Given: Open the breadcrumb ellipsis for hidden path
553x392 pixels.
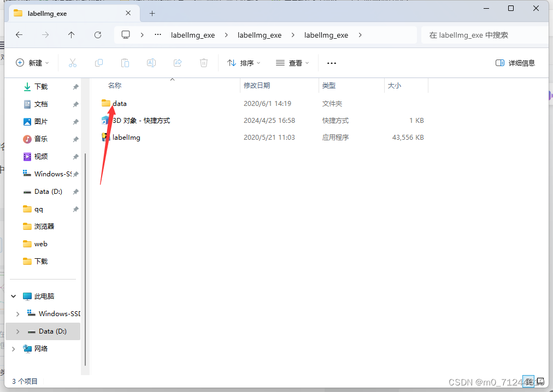Looking at the screenshot, I should 157,34.
